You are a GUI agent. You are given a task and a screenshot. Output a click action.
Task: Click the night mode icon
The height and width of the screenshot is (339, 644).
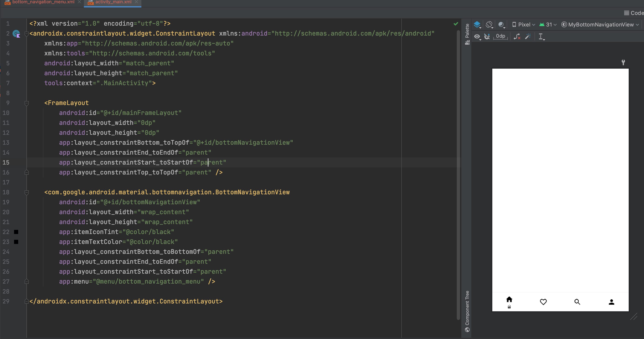point(501,25)
